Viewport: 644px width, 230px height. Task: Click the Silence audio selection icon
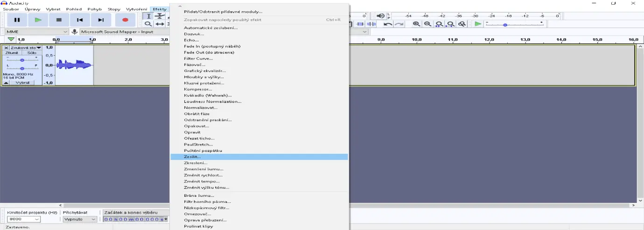tap(371, 24)
